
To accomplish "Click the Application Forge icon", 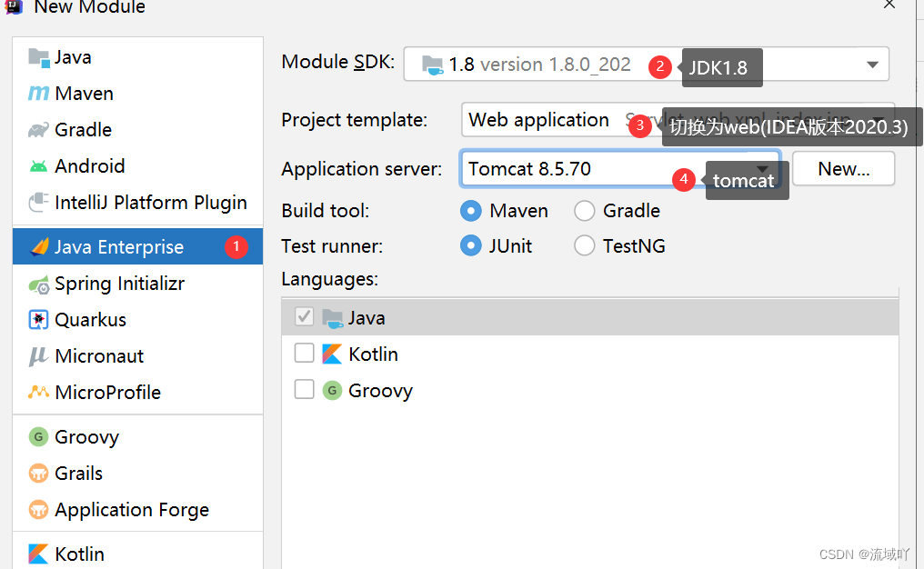I will pyautogui.click(x=38, y=510).
